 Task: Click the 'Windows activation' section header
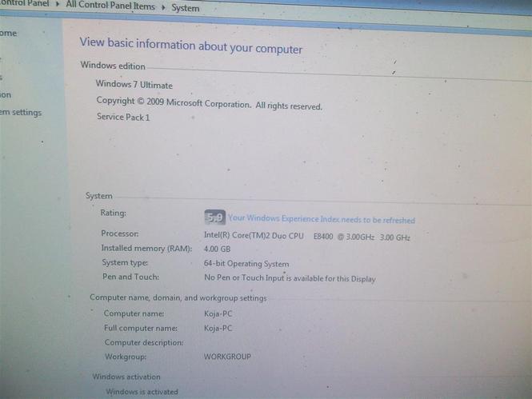[x=126, y=377]
